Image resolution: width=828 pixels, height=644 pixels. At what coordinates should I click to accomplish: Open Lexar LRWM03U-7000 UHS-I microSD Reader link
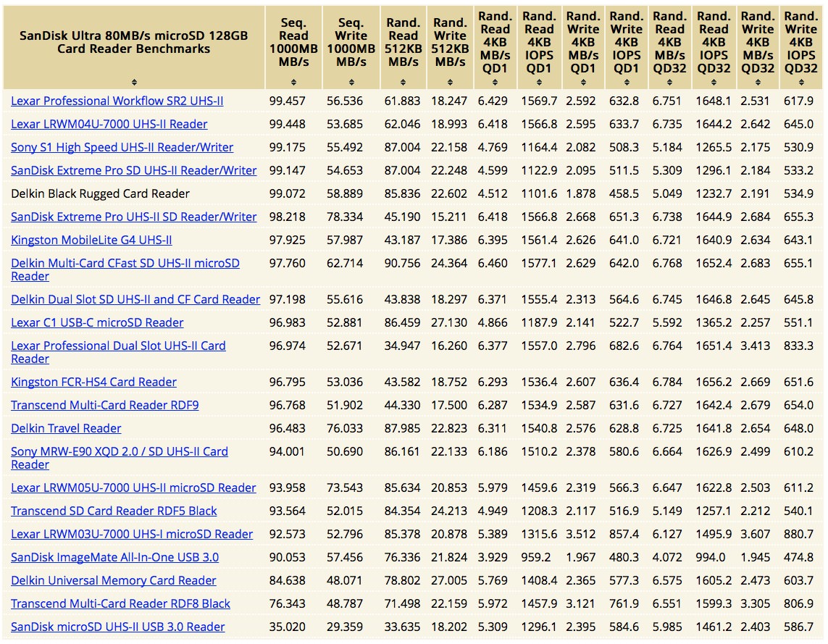(132, 534)
